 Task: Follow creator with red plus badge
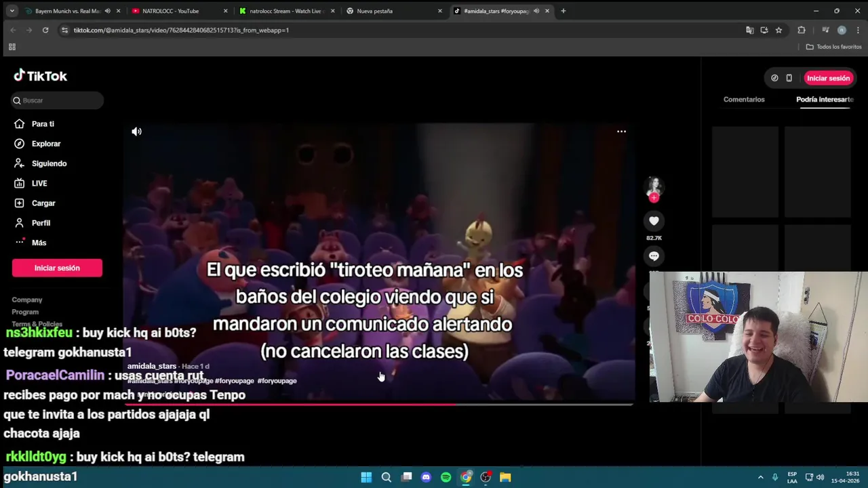pos(654,197)
